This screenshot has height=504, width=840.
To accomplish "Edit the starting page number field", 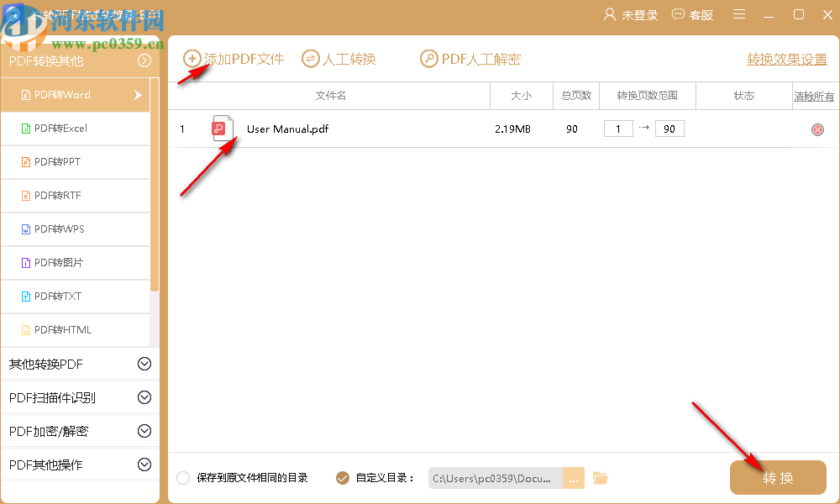I will 618,129.
